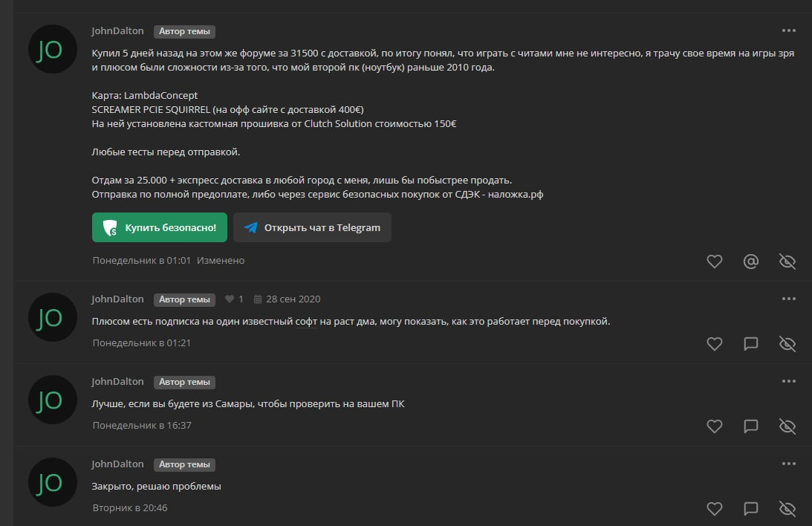This screenshot has width=812, height=526.
Task: Reply to the post about Самара
Action: pyautogui.click(x=750, y=426)
